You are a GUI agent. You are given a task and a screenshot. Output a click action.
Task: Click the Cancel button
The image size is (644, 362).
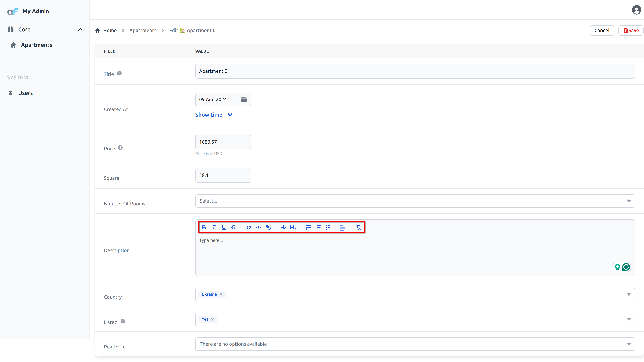[602, 31]
